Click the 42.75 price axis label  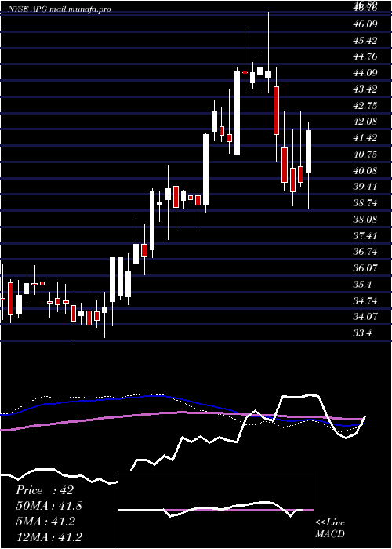365,106
